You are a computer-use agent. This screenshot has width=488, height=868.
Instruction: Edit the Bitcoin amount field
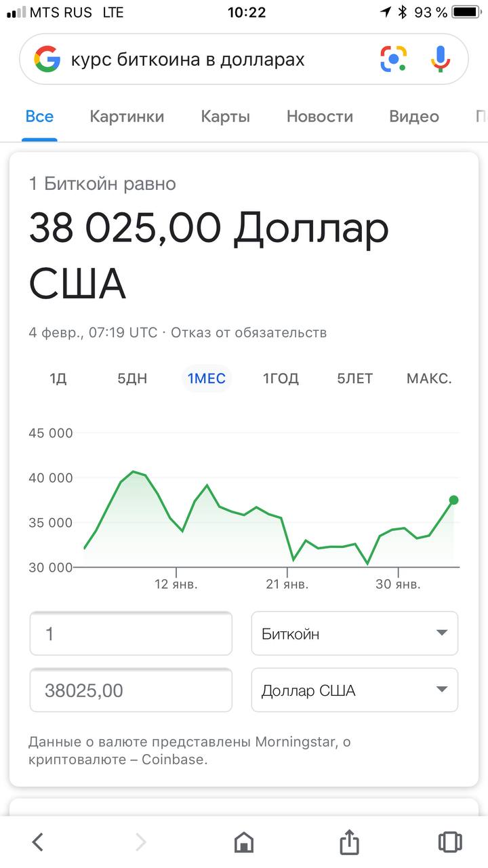pyautogui.click(x=131, y=633)
